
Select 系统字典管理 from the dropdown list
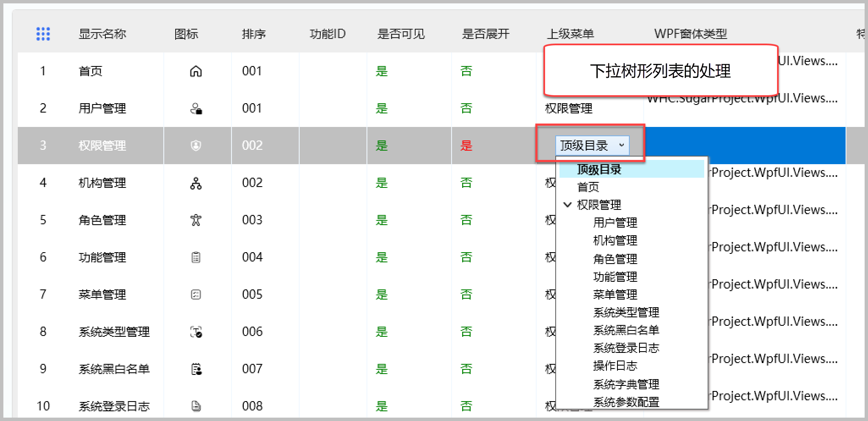coord(626,384)
